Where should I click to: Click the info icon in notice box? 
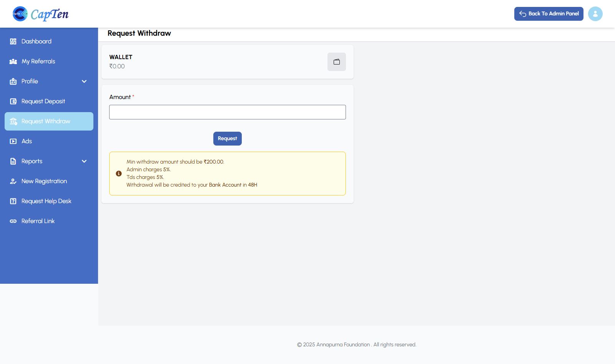[119, 174]
